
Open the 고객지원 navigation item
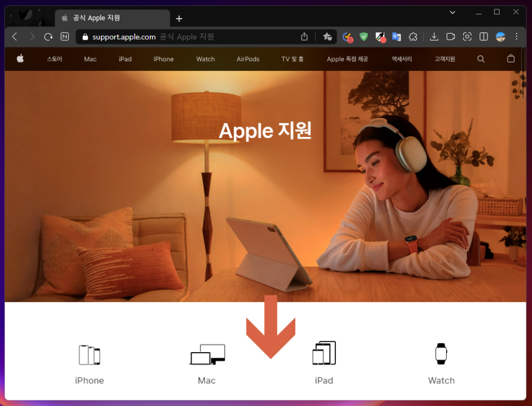[x=445, y=59]
